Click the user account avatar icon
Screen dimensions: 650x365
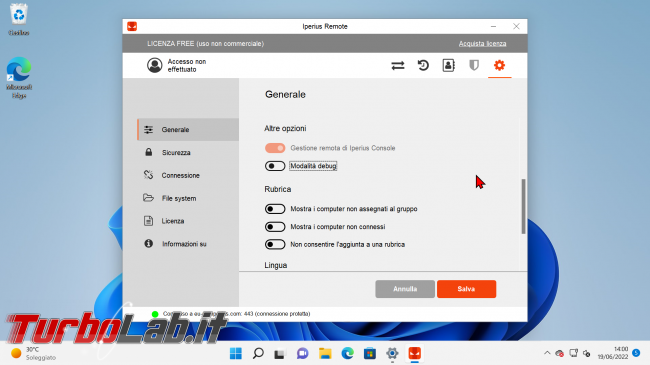[155, 65]
